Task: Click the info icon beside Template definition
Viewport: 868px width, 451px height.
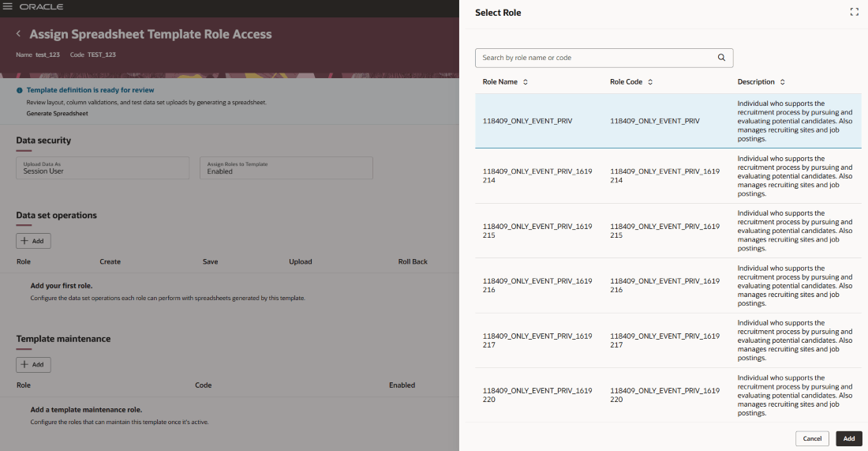Action: point(20,91)
